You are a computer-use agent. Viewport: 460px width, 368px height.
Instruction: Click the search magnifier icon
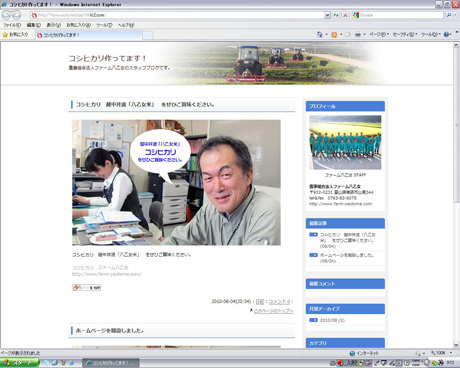(x=449, y=15)
